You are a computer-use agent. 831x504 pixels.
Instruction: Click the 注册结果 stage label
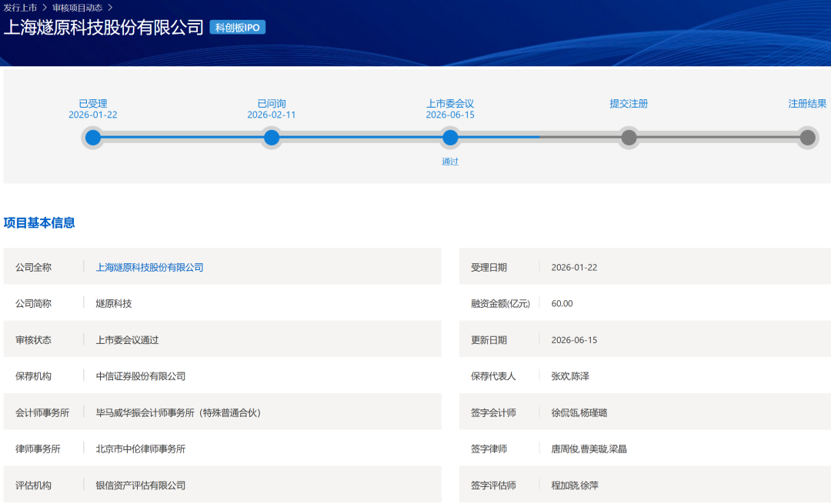[x=807, y=103]
